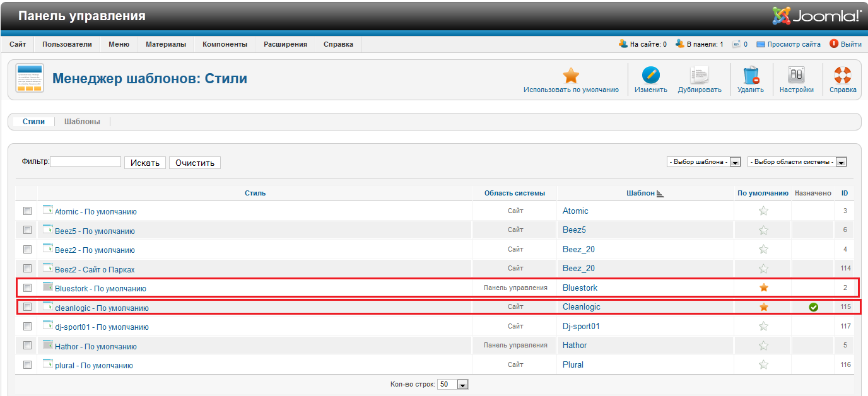Click orange default star in Bluestork row
The image size is (868, 396).
tap(763, 288)
